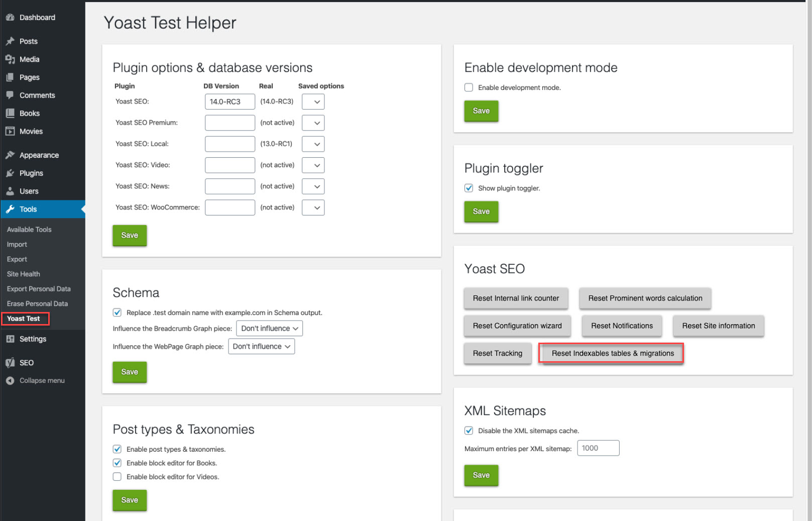812x521 pixels.
Task: Select Yoast Test submenu item
Action: tap(24, 319)
